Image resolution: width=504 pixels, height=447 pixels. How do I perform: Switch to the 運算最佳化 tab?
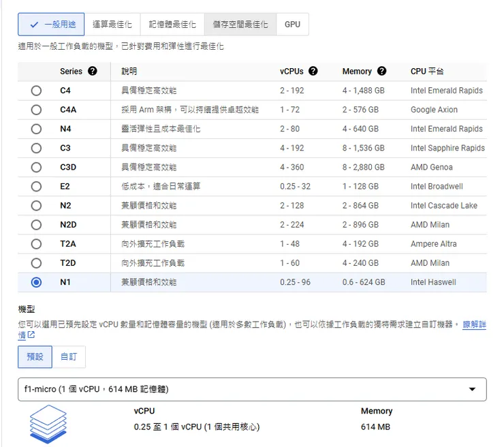pyautogui.click(x=112, y=25)
